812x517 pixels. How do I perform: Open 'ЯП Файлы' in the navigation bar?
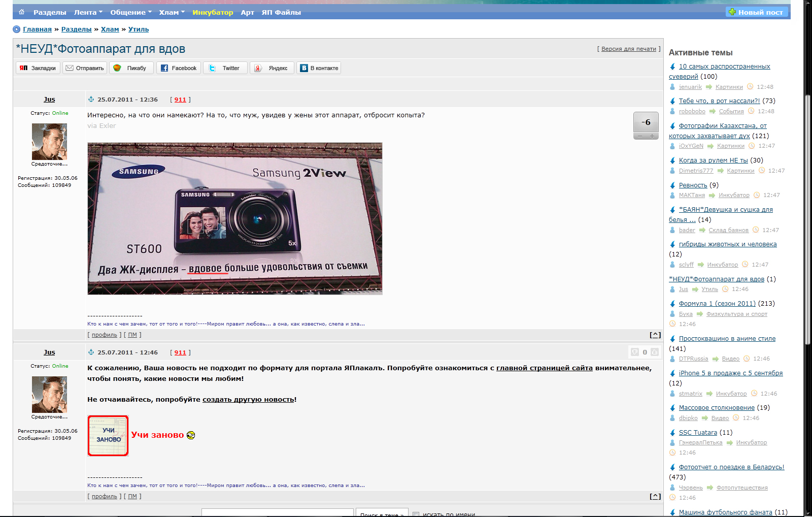(281, 12)
